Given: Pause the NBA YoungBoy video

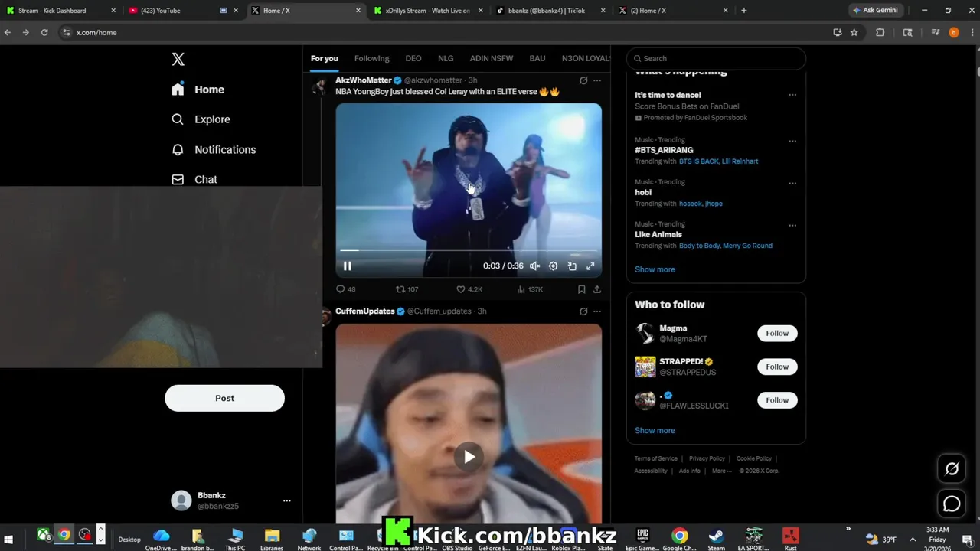Looking at the screenshot, I should tap(347, 266).
